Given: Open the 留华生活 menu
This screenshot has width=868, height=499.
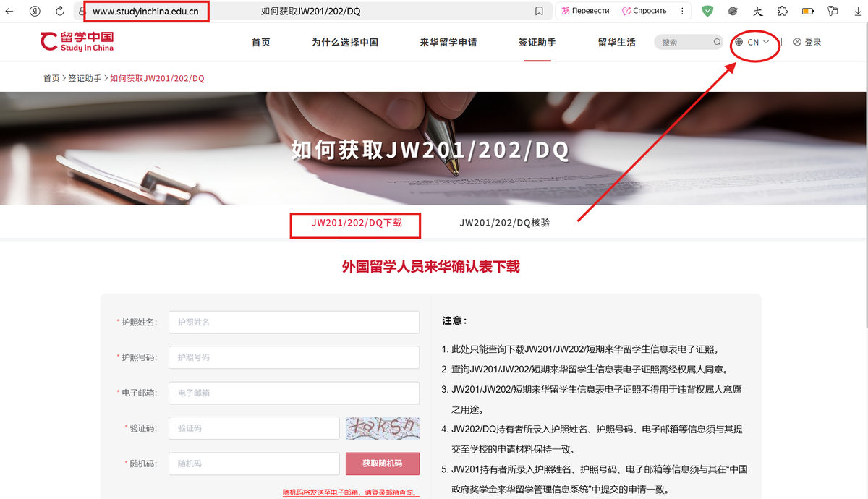Looking at the screenshot, I should click(617, 42).
